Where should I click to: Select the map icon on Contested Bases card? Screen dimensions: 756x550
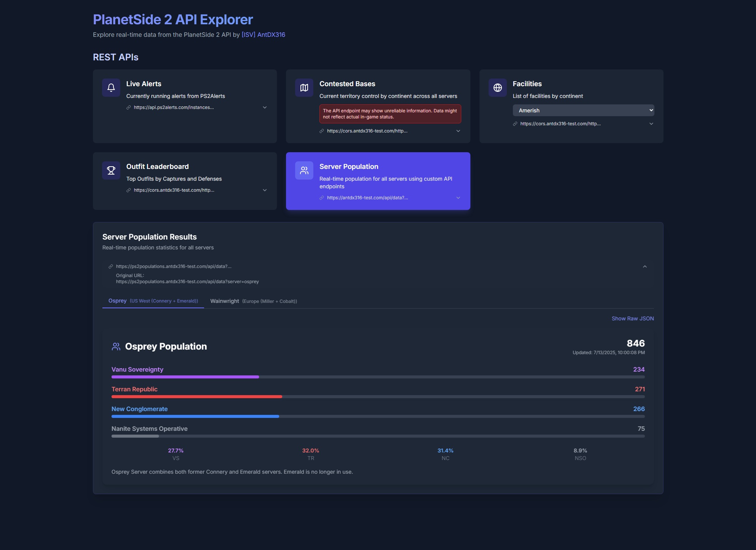coord(304,87)
